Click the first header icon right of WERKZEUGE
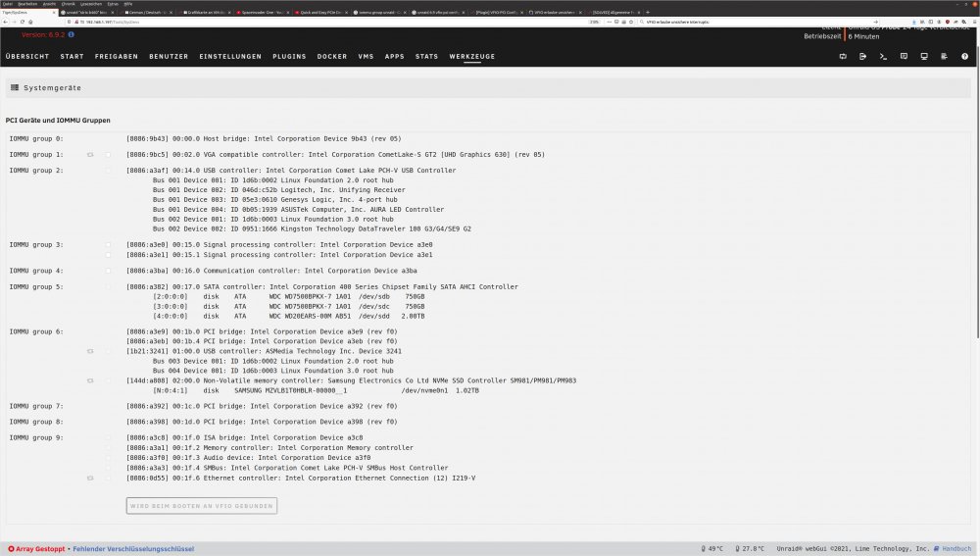The height and width of the screenshot is (556, 980). coord(843,56)
